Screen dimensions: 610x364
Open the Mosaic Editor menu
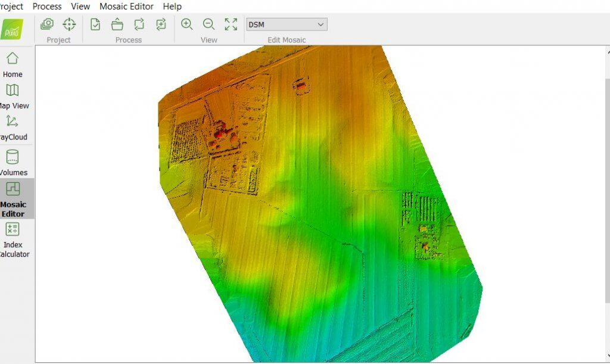[x=126, y=6]
